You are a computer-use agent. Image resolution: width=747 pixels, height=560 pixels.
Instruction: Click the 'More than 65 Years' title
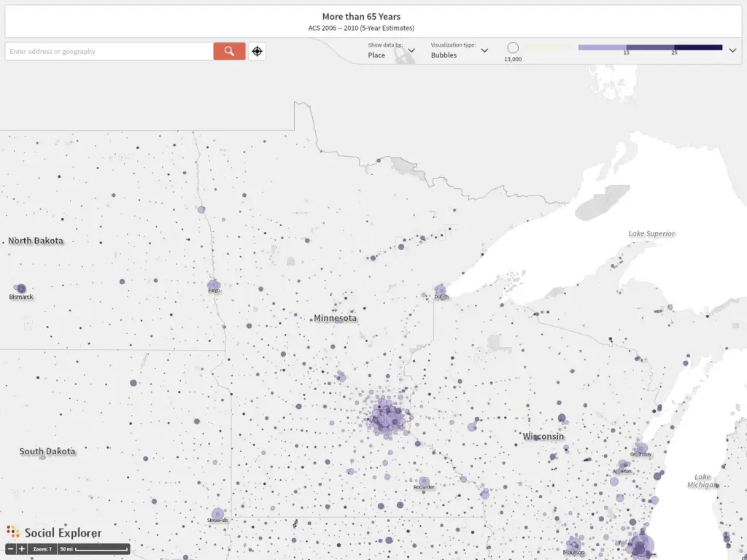click(361, 16)
